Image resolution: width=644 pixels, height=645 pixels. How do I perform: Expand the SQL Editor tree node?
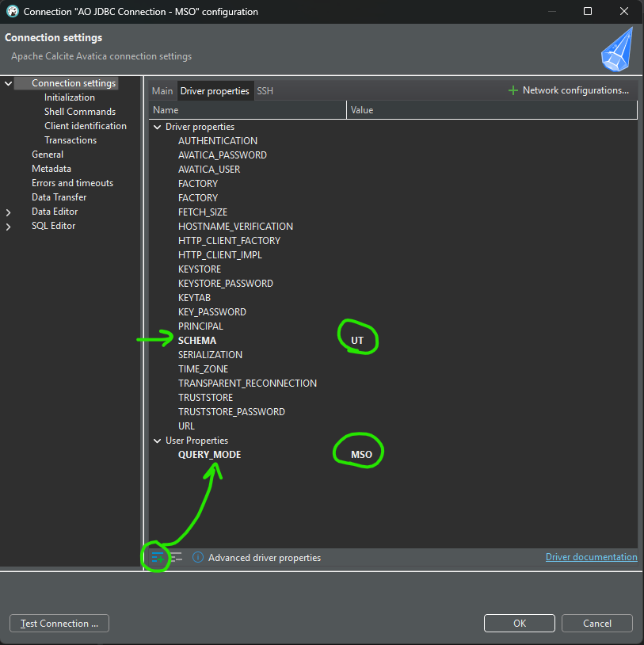(9, 227)
